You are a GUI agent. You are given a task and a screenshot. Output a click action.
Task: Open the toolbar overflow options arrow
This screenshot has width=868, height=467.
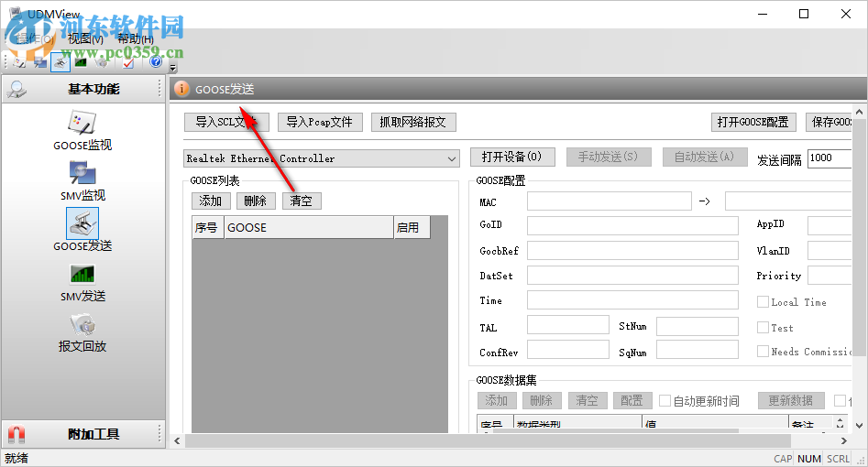[x=173, y=68]
